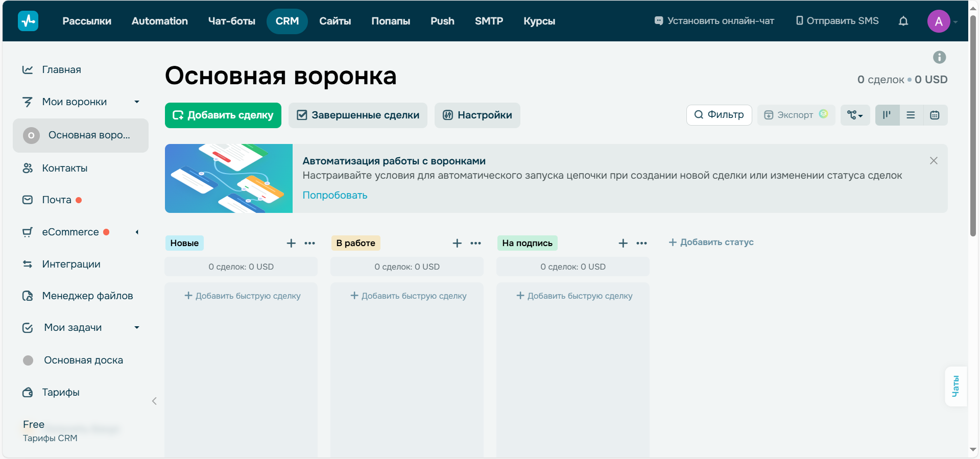Click the automation banner illustration
The height and width of the screenshot is (459, 980).
(229, 178)
